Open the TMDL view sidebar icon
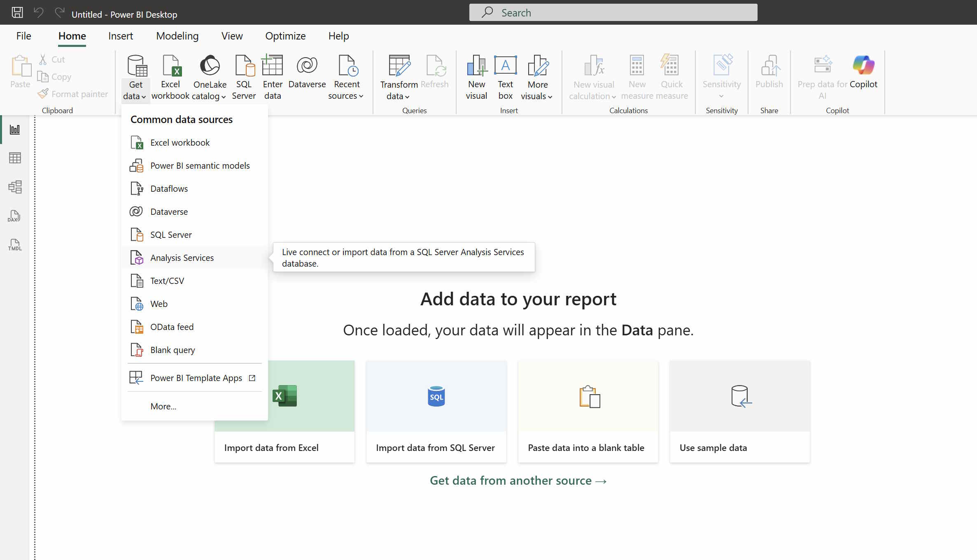977x560 pixels. coord(15,245)
